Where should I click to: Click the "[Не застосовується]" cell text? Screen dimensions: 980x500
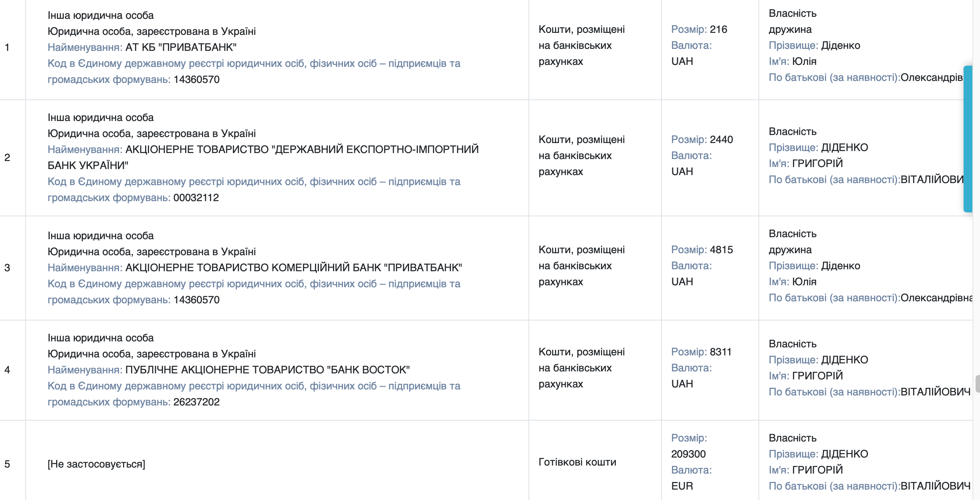click(x=96, y=464)
